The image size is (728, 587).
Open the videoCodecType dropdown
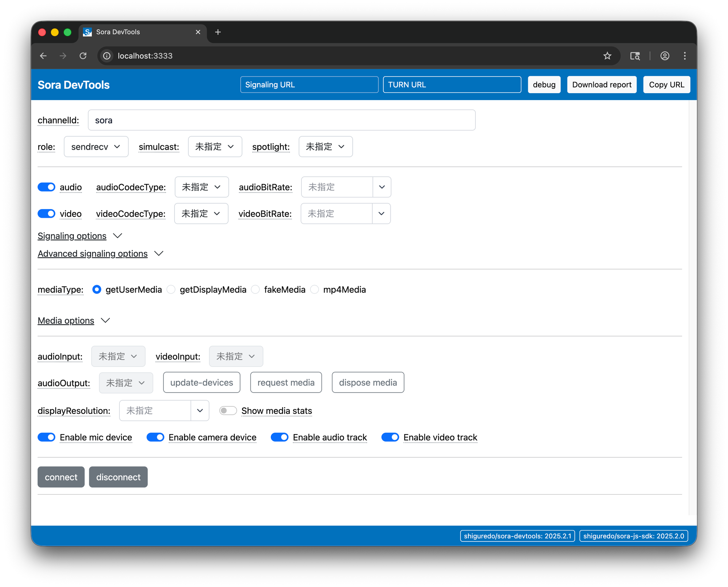point(201,214)
